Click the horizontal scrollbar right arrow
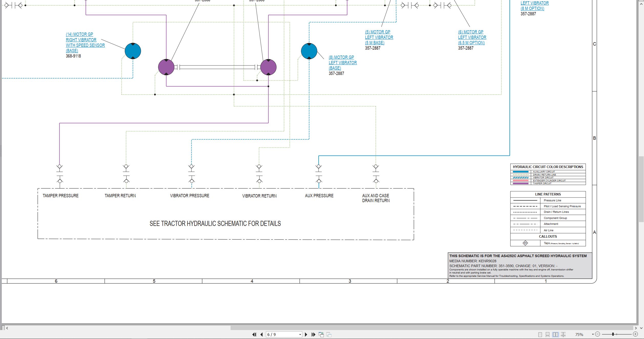Viewport: 644px width, 339px height. click(x=636, y=328)
